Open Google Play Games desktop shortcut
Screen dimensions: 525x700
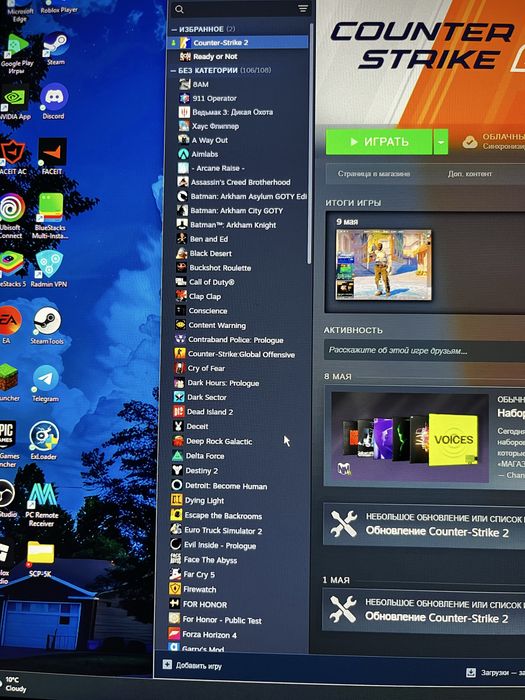pyautogui.click(x=17, y=54)
